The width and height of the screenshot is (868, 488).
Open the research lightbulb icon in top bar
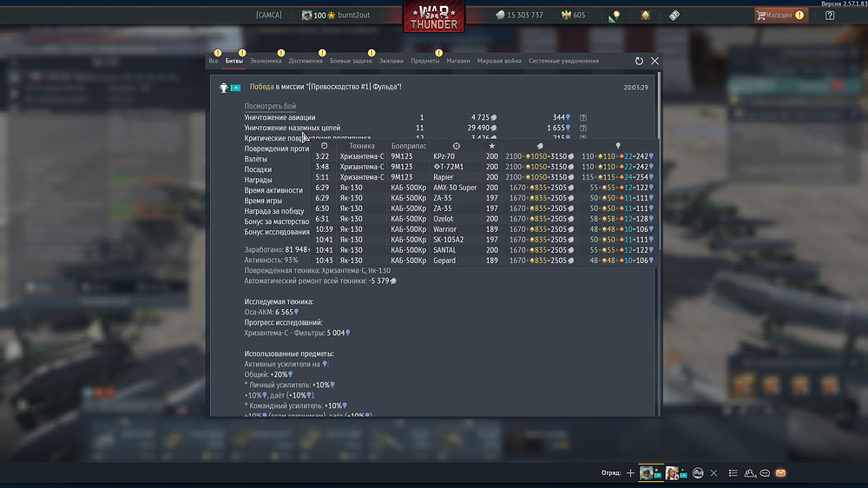(x=614, y=16)
